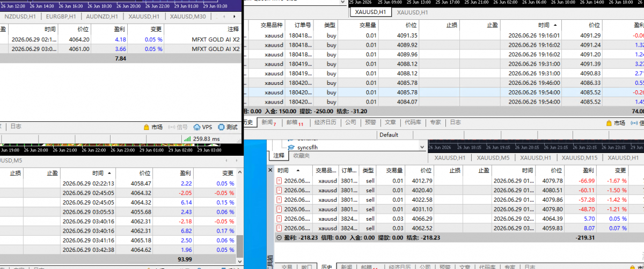Click the 订单号 column header in top window
This screenshot has width=644, height=269.
pos(300,25)
